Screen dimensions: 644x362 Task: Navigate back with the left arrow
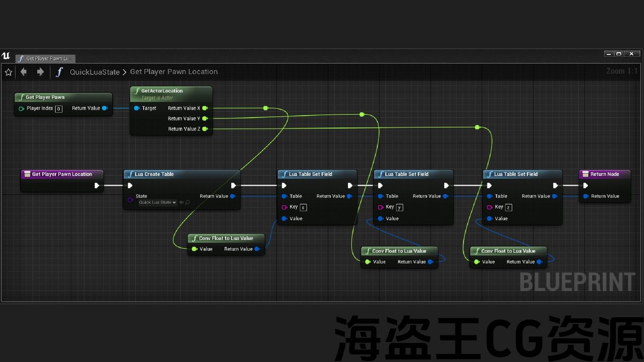pos(24,72)
